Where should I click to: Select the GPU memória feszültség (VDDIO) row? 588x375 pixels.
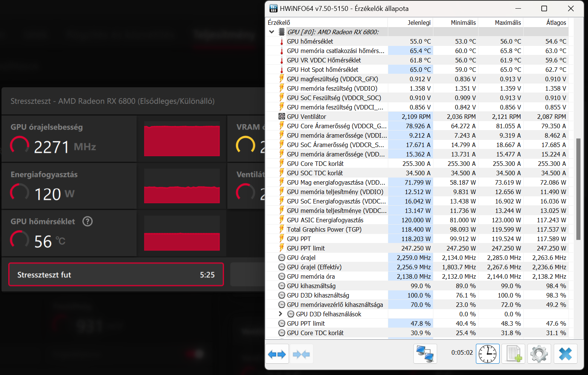[417, 88]
